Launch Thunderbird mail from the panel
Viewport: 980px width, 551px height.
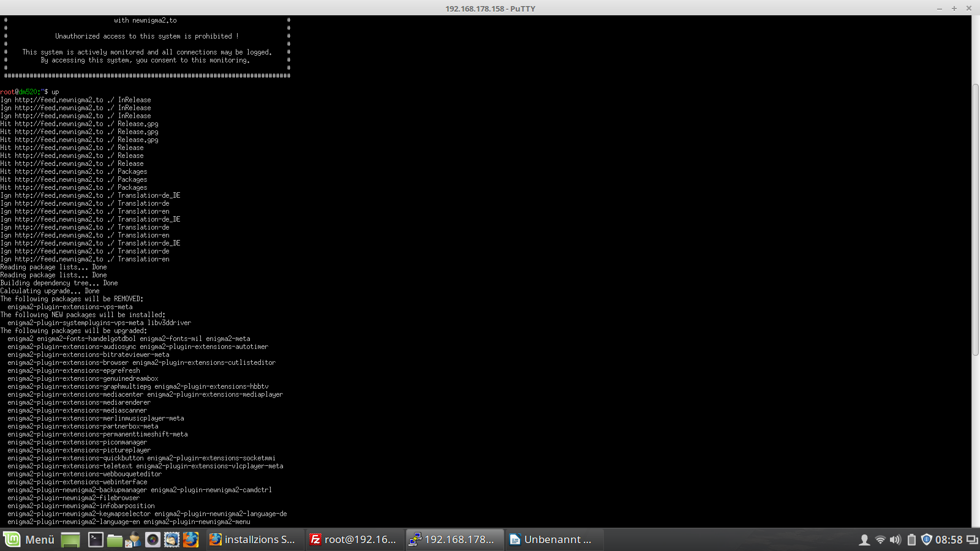(171, 539)
